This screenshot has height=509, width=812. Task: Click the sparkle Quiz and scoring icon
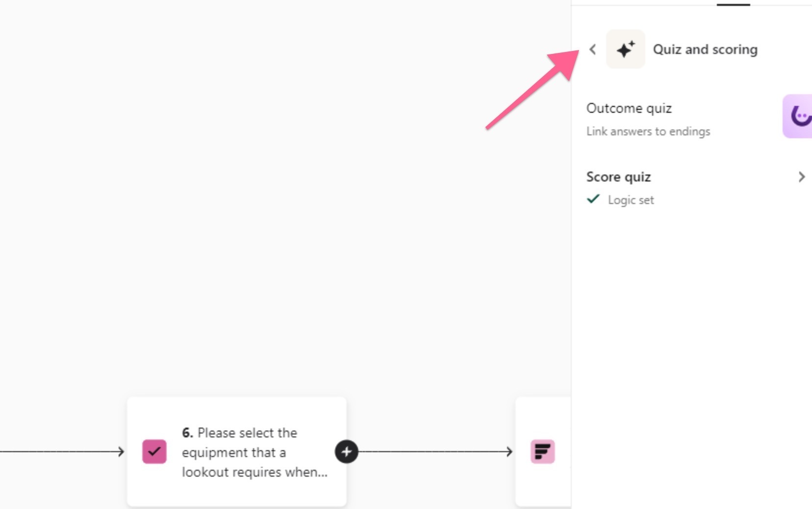click(x=626, y=49)
